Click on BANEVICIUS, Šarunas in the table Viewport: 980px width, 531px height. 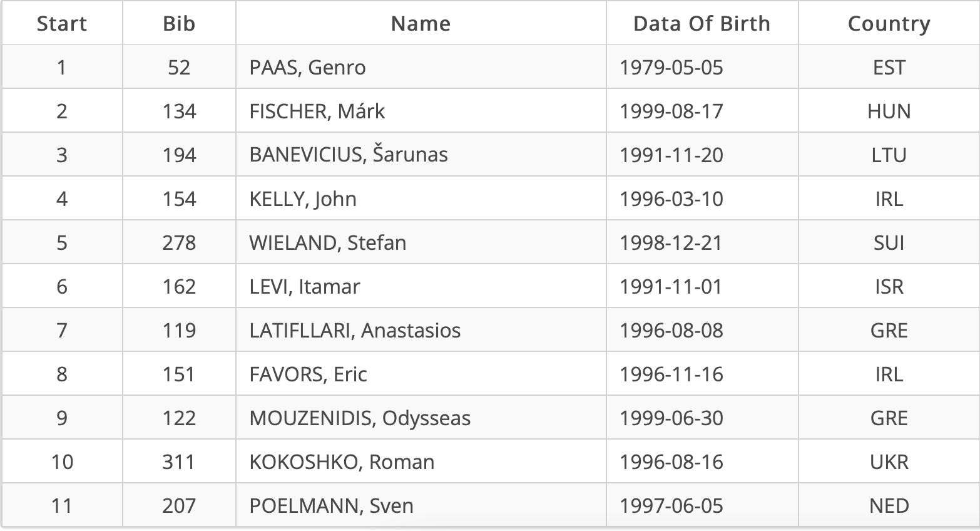(x=348, y=155)
